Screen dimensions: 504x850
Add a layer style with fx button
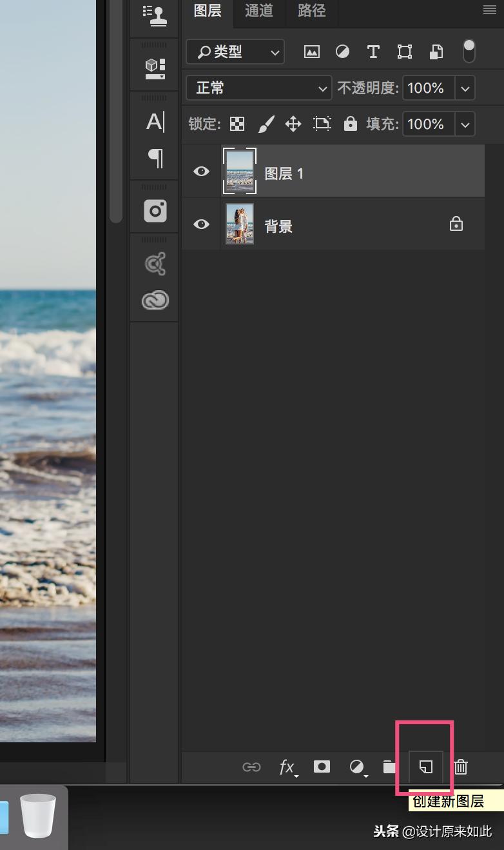tap(288, 767)
